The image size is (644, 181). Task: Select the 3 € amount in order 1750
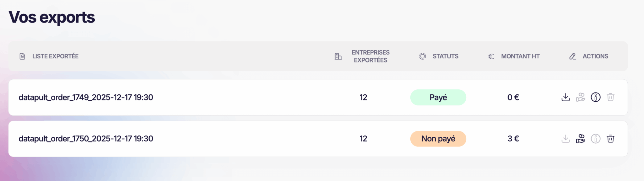[x=513, y=139]
